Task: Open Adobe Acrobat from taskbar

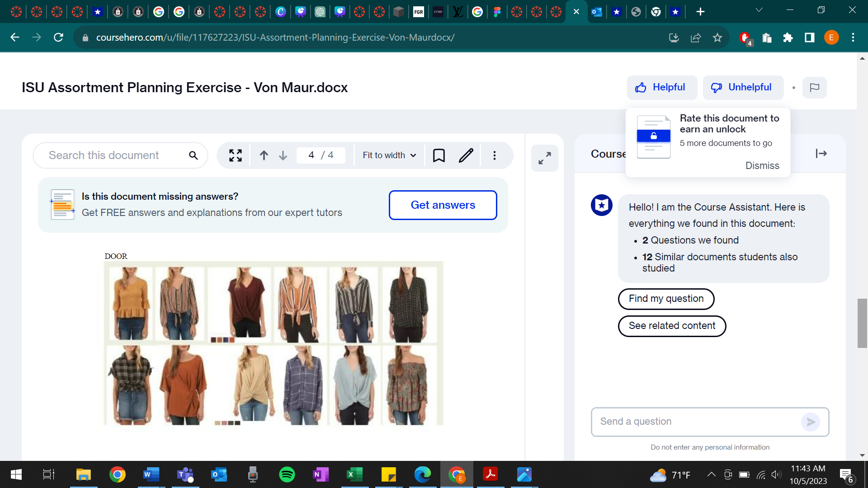Action: pos(491,474)
